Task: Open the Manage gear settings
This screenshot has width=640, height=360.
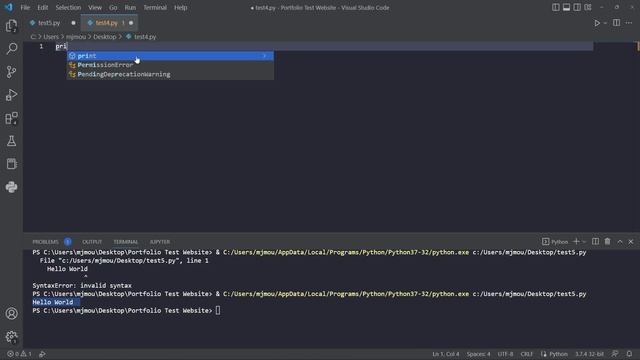Action: point(11,336)
